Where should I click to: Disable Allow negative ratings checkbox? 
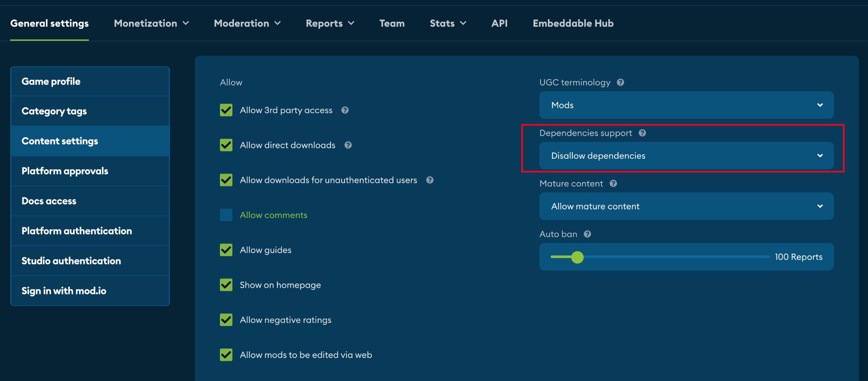pyautogui.click(x=226, y=320)
